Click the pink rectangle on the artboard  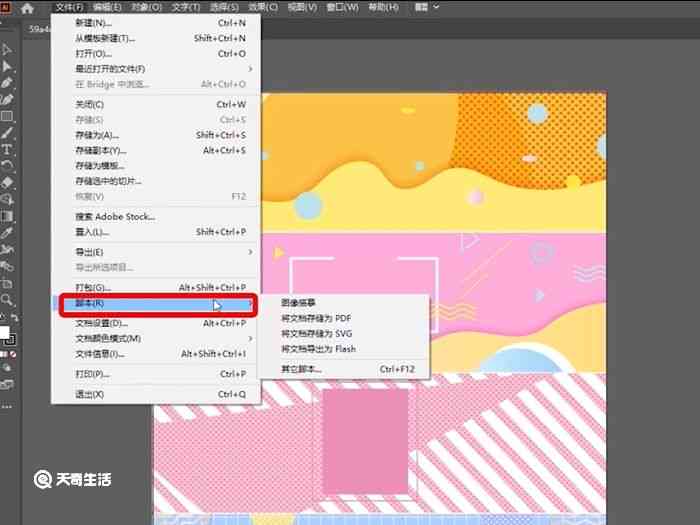tap(365, 442)
